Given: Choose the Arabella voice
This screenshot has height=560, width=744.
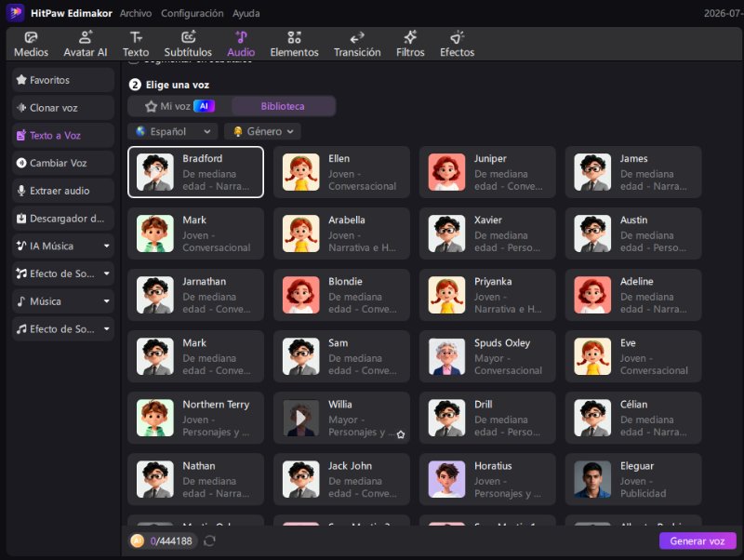Looking at the screenshot, I should coord(341,233).
